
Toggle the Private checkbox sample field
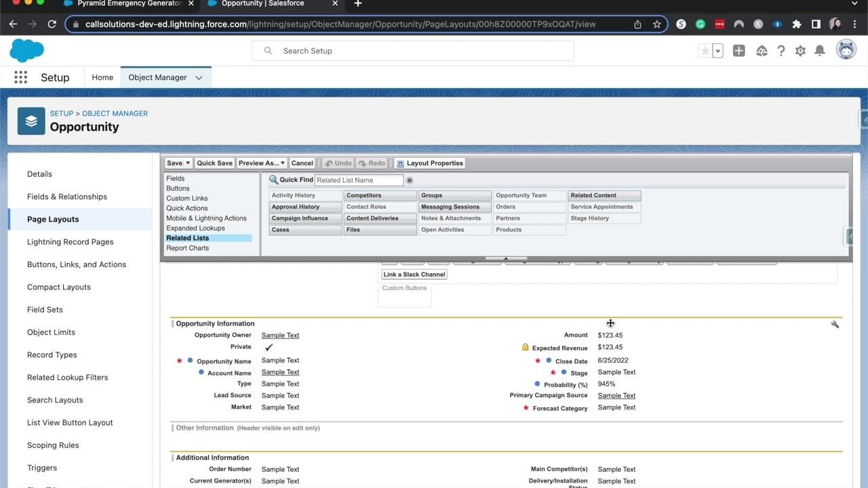coord(269,347)
